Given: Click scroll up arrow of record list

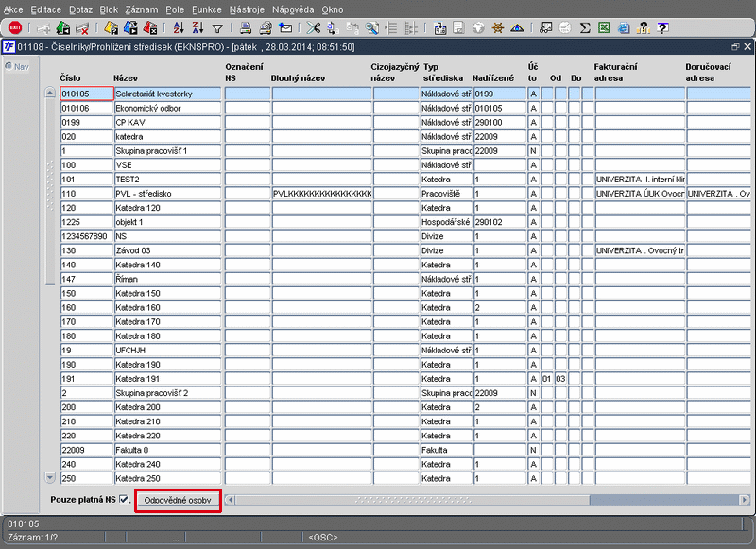Looking at the screenshot, I should [50, 92].
